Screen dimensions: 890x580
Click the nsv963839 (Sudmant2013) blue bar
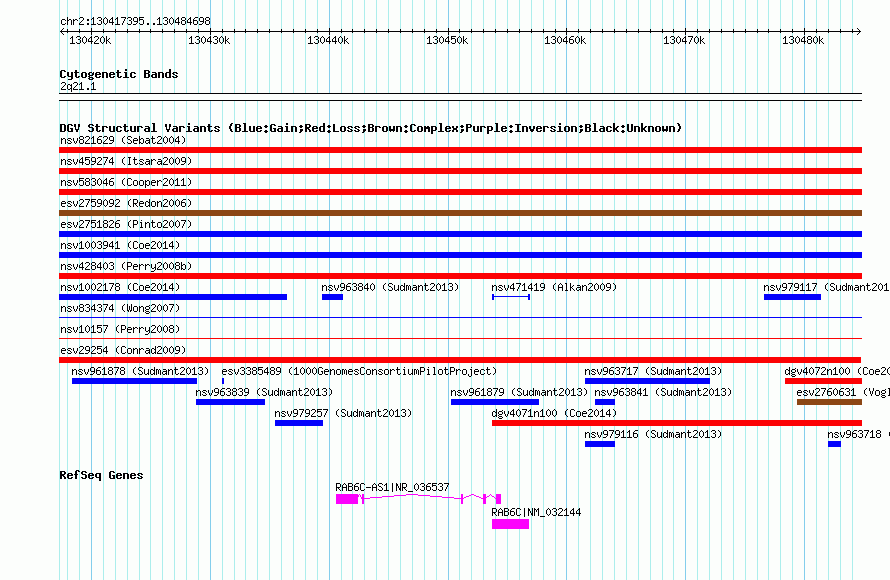click(230, 402)
